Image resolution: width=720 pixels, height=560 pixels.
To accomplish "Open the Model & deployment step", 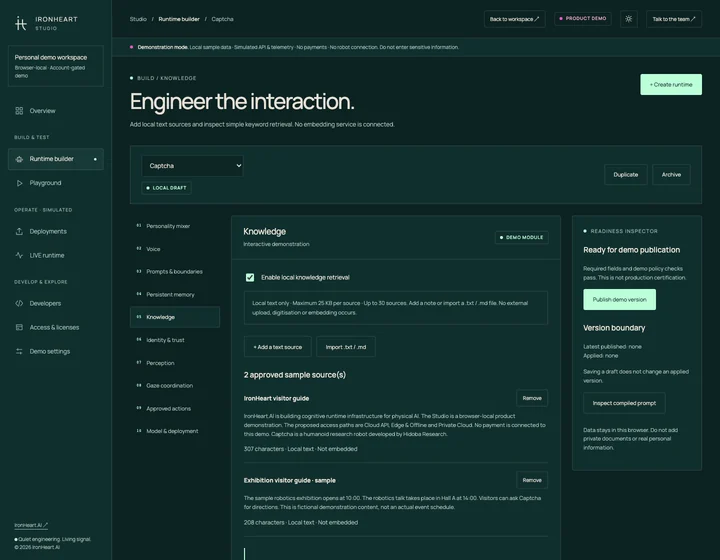I will coord(175,431).
